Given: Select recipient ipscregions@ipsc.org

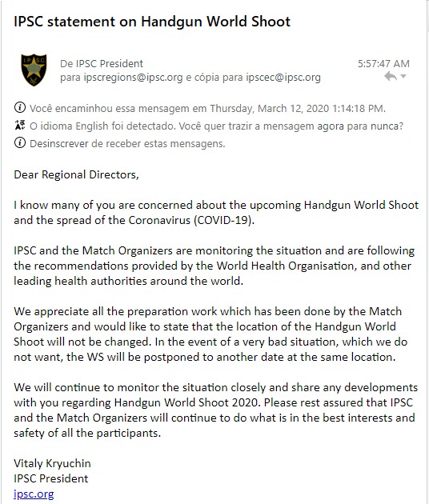Looking at the screenshot, I should click(133, 78).
